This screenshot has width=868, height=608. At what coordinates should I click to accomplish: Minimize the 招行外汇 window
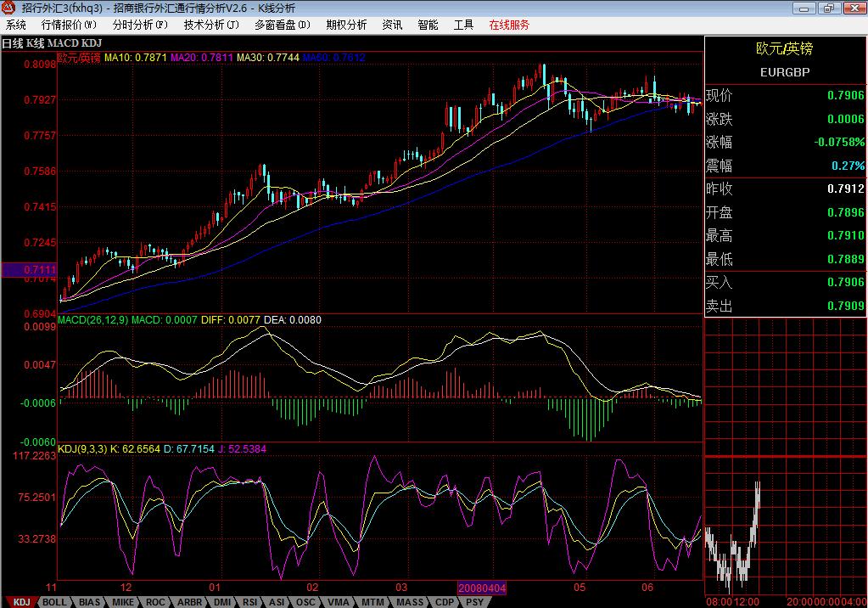(x=804, y=8)
